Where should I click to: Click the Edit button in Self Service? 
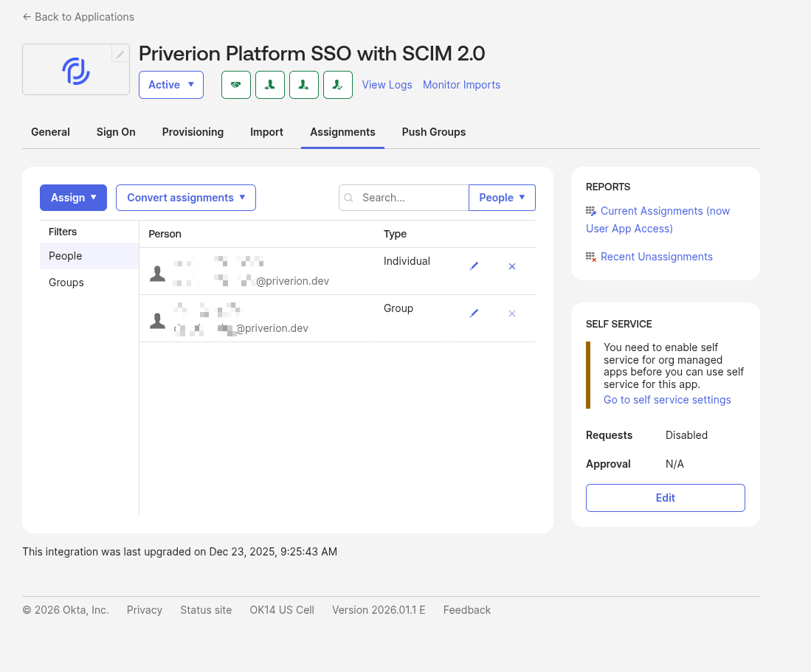click(665, 498)
